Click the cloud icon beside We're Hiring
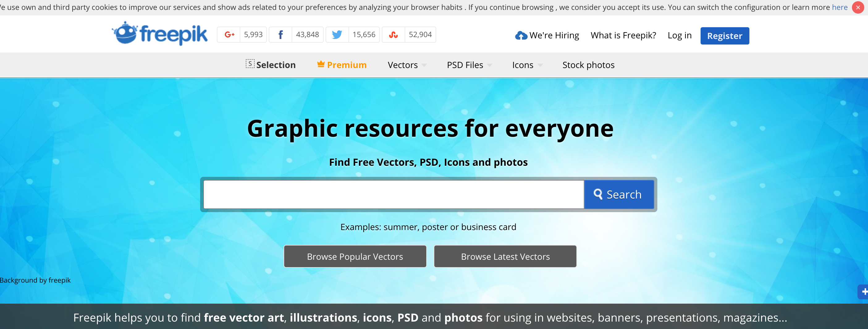 pos(521,36)
